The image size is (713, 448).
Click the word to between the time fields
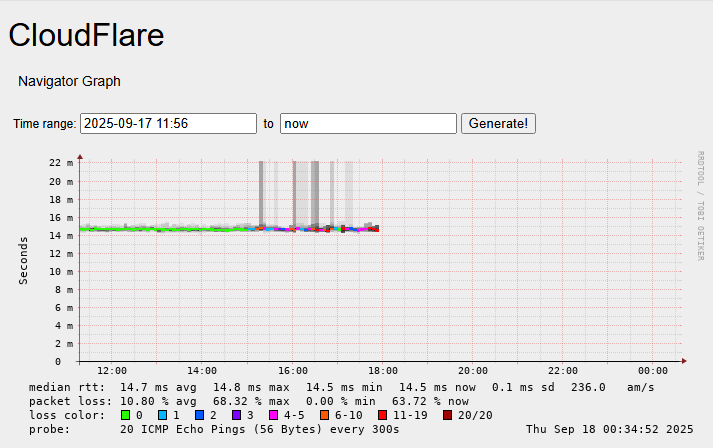click(268, 124)
